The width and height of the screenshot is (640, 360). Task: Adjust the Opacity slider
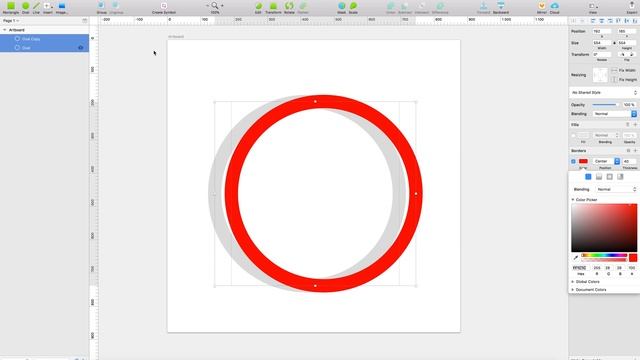[x=606, y=105]
